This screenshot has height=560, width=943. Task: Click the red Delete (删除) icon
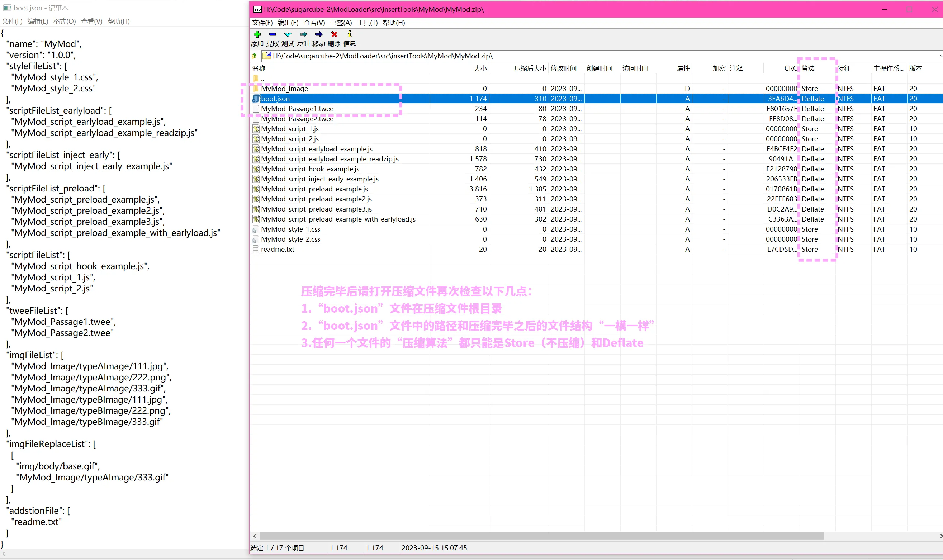pos(334,34)
